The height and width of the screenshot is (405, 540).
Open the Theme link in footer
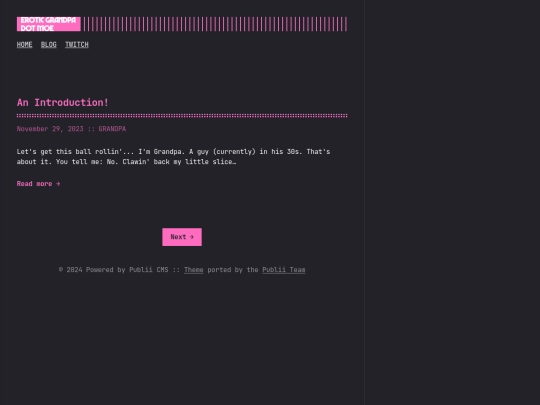point(194,270)
